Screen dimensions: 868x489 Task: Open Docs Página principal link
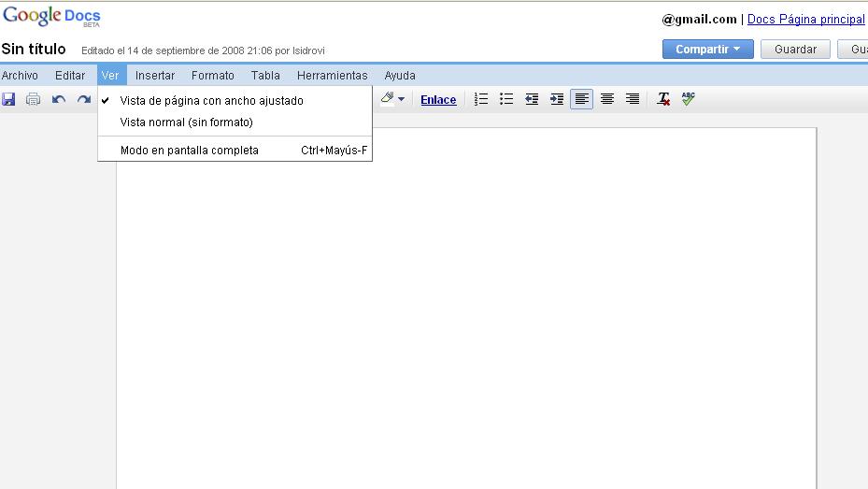pos(806,20)
